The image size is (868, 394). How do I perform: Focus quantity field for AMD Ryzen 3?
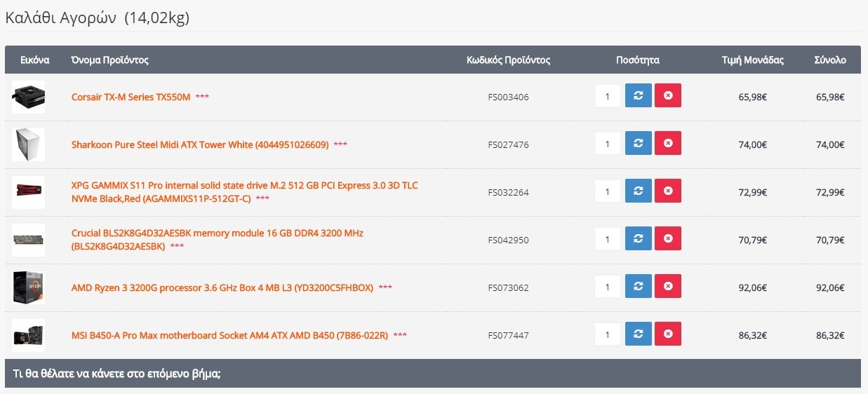pyautogui.click(x=608, y=287)
